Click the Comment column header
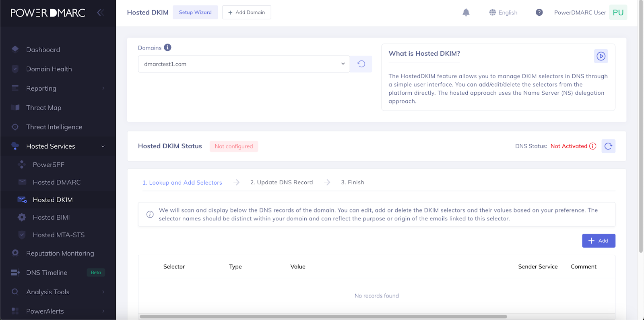The width and height of the screenshot is (644, 320). [584, 266]
